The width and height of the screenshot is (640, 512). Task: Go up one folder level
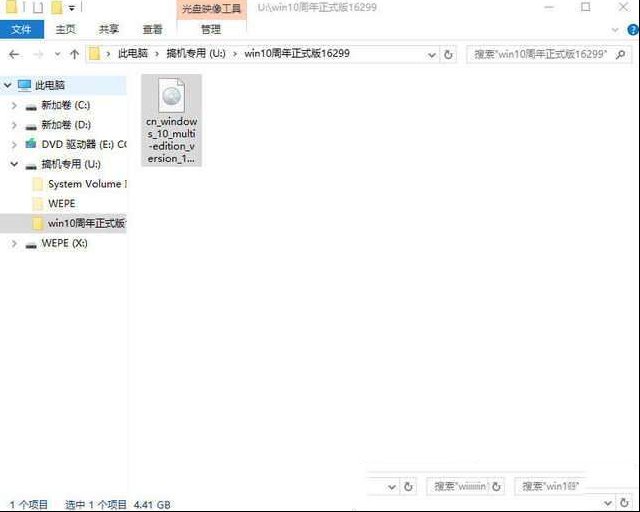[x=74, y=54]
